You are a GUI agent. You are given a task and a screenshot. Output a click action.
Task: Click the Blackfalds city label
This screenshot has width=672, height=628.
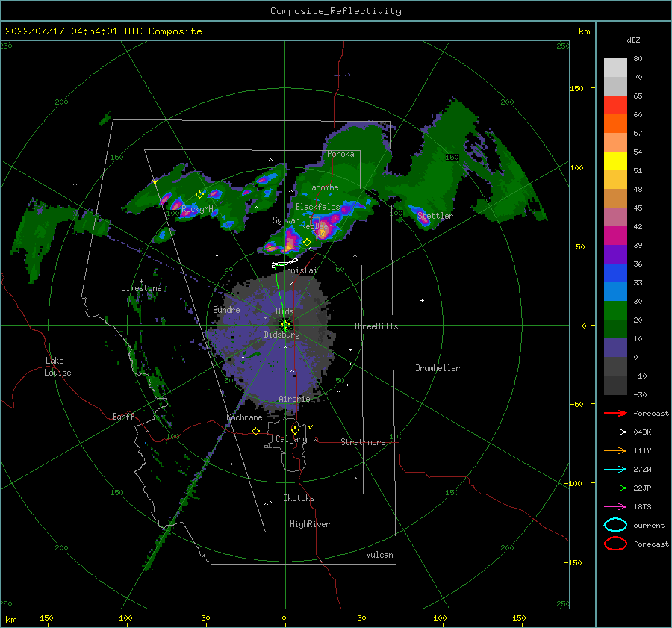(317, 207)
